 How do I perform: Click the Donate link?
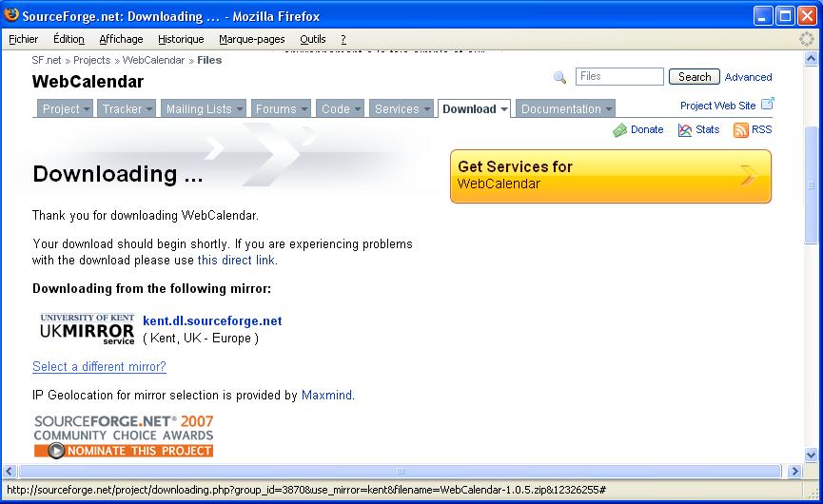pos(647,129)
